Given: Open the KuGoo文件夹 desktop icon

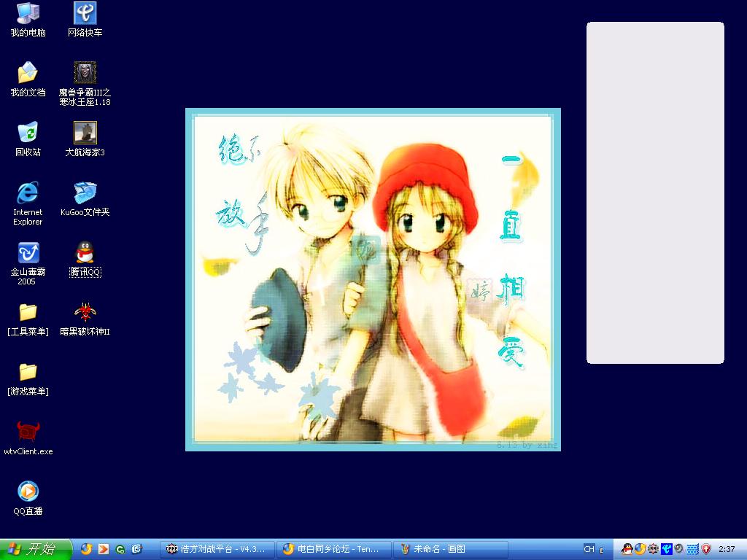Looking at the screenshot, I should (x=85, y=193).
